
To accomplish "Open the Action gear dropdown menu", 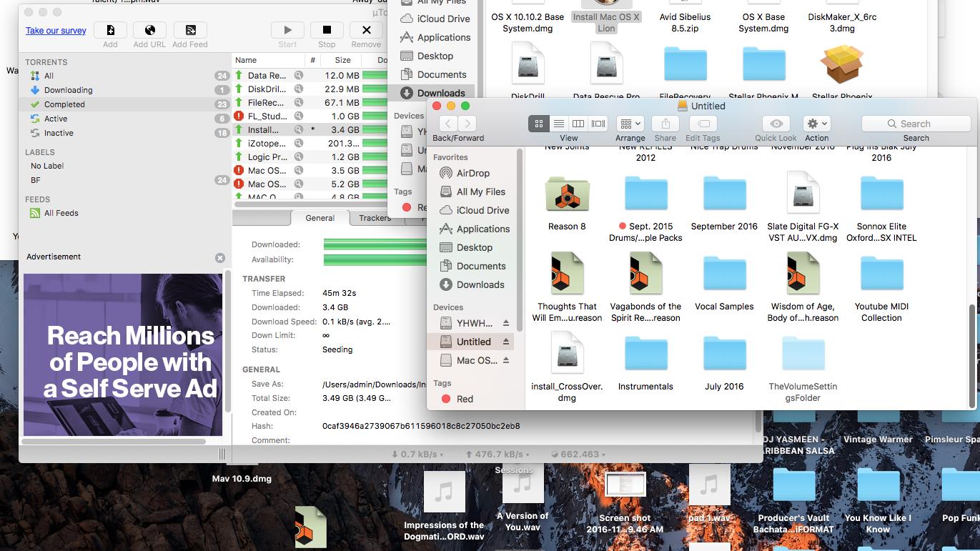I will click(816, 124).
